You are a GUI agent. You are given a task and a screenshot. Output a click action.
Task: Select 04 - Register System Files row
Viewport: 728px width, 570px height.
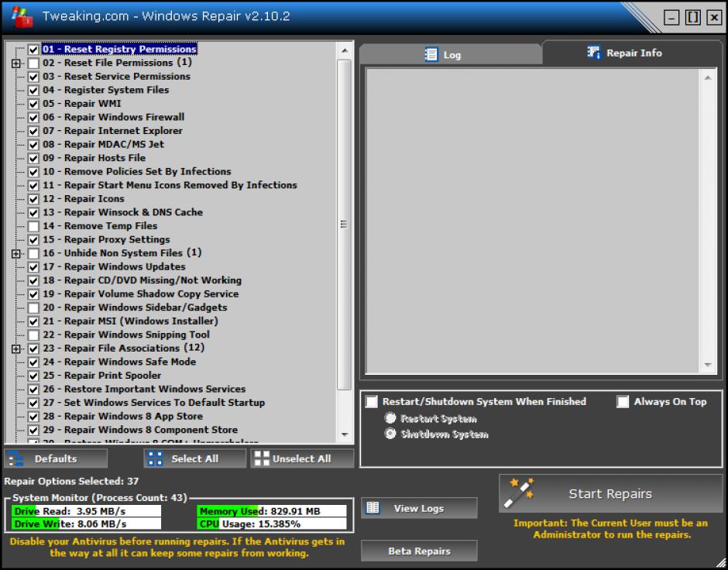(106, 90)
